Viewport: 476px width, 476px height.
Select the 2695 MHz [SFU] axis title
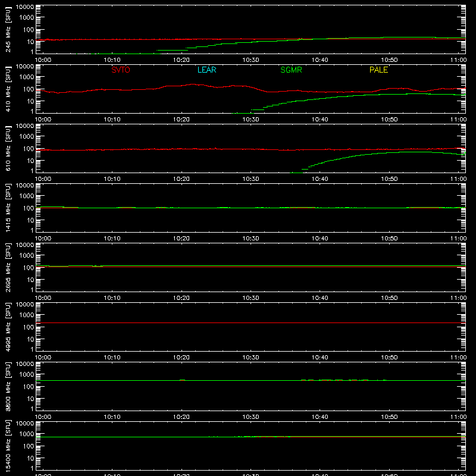[x=8, y=268]
